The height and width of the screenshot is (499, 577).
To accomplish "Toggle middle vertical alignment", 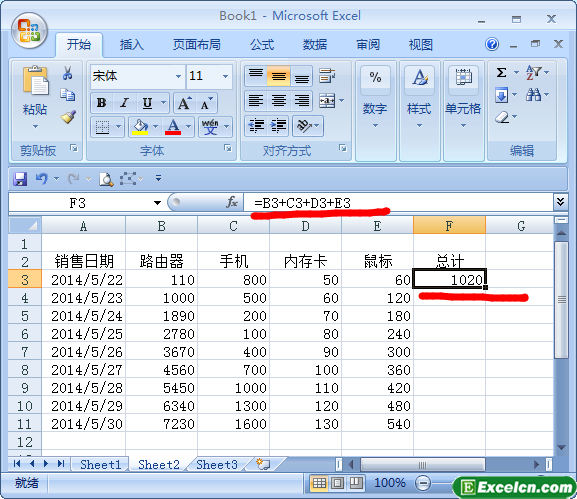I will click(x=279, y=75).
